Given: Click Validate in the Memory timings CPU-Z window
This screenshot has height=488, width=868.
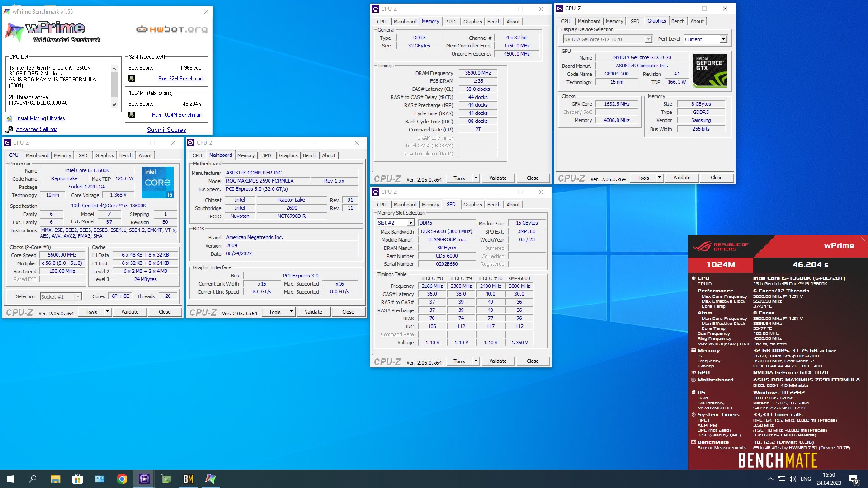Looking at the screenshot, I should [x=498, y=178].
